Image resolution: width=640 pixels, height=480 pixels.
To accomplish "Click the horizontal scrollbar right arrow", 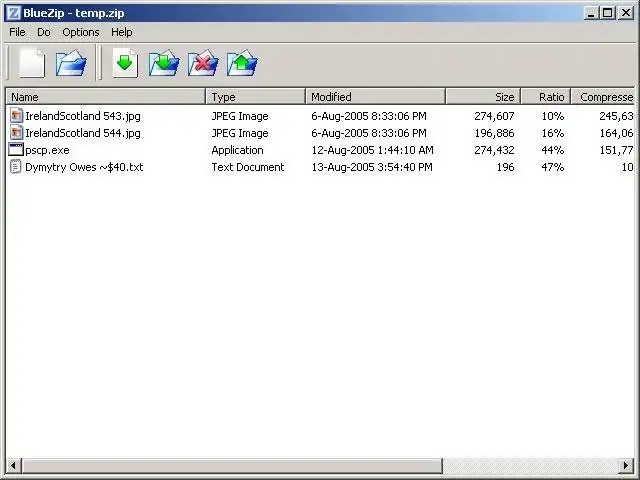I will pyautogui.click(x=627, y=465).
